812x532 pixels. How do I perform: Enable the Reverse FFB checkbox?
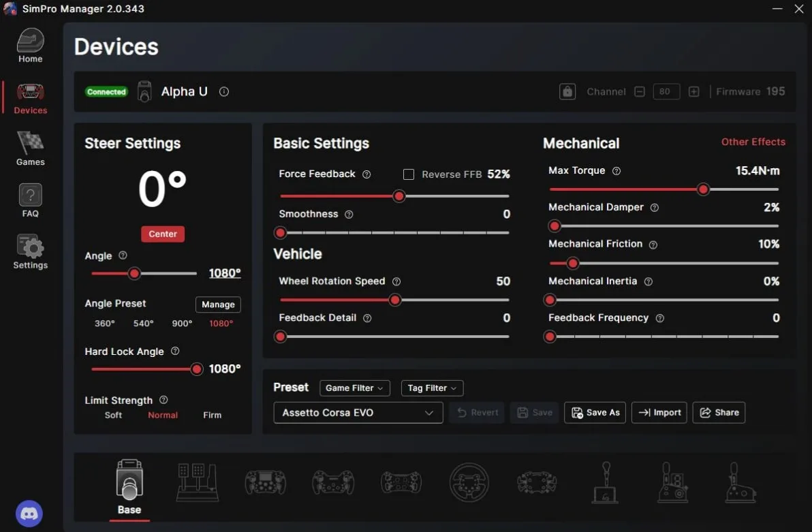click(x=409, y=174)
